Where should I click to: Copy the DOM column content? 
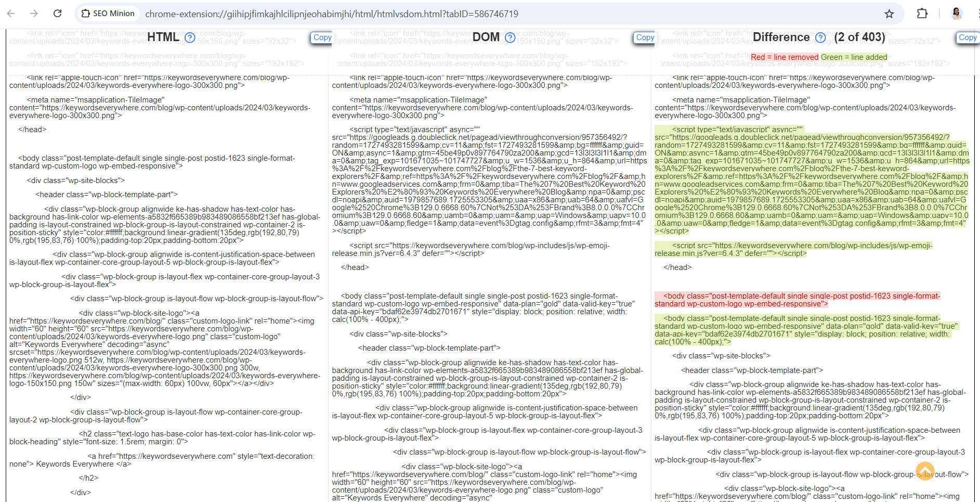coord(645,37)
